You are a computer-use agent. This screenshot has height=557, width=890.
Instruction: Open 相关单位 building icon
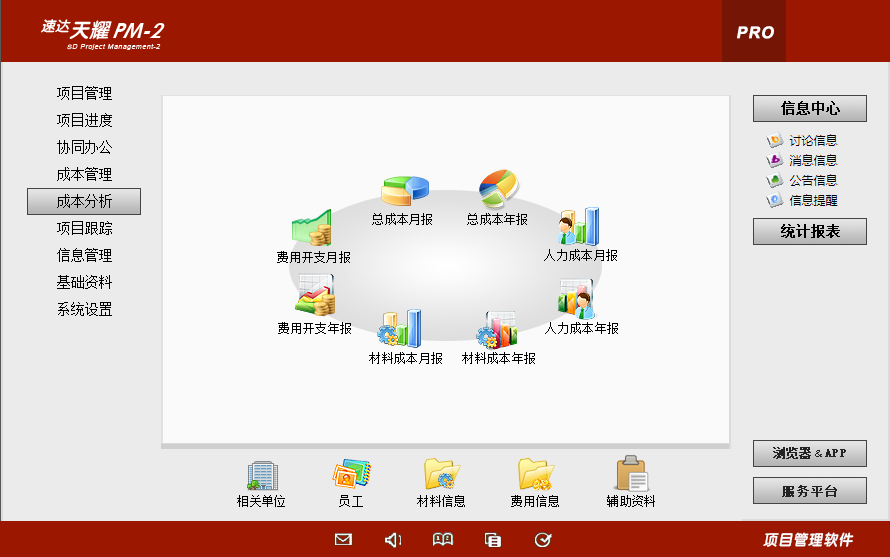tap(262, 475)
